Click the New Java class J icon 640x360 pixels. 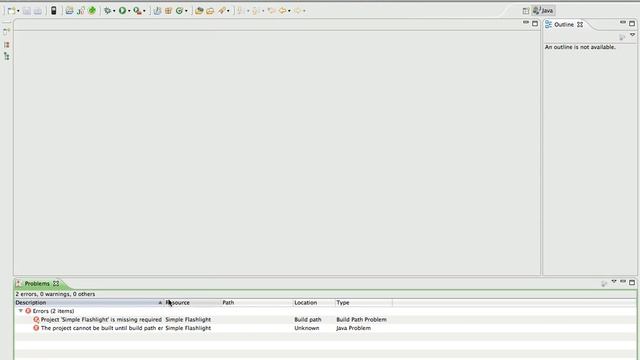(81, 11)
